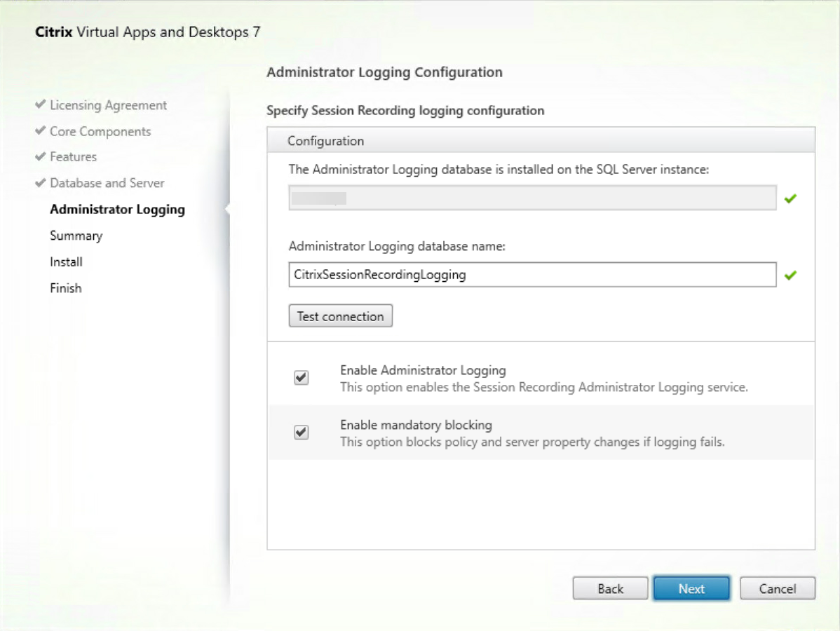
Task: Select the Administrator Logging step in sidebar
Action: (x=117, y=209)
